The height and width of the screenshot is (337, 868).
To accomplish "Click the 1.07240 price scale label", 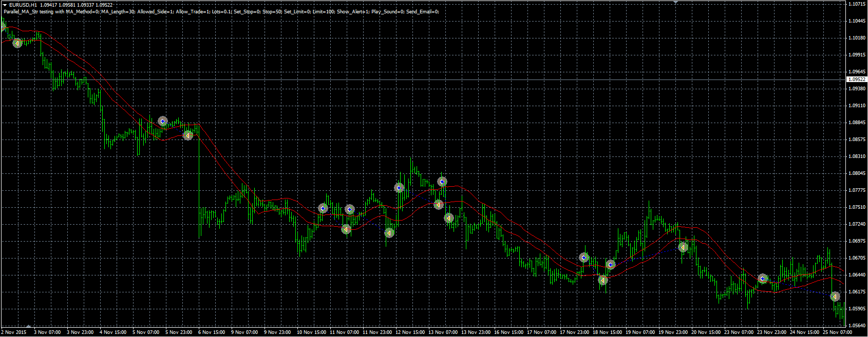I will tap(856, 224).
